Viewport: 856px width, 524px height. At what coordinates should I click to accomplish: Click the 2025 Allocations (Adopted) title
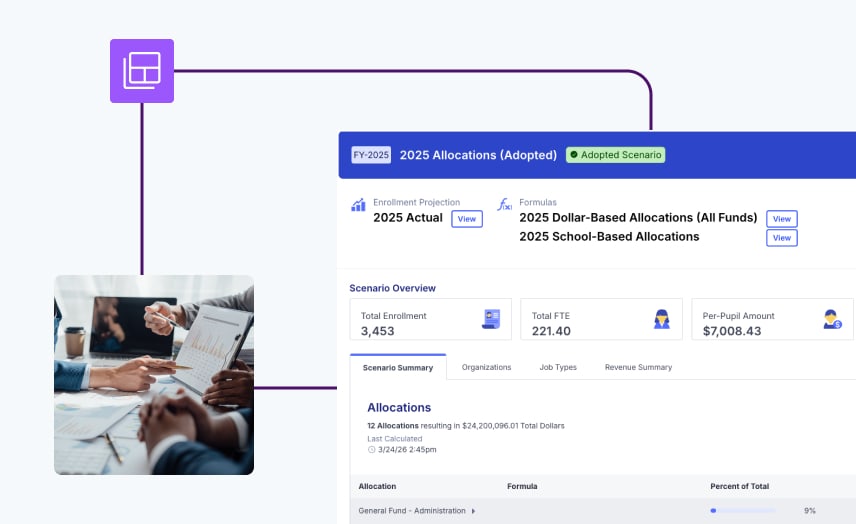(478, 155)
